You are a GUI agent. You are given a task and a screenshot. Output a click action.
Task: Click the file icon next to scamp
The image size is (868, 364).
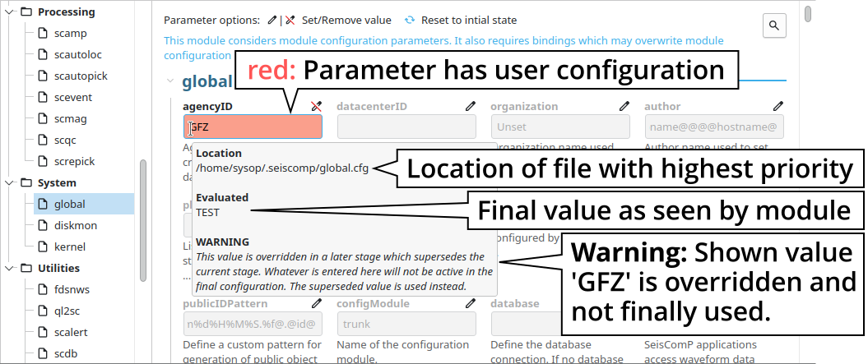42,34
